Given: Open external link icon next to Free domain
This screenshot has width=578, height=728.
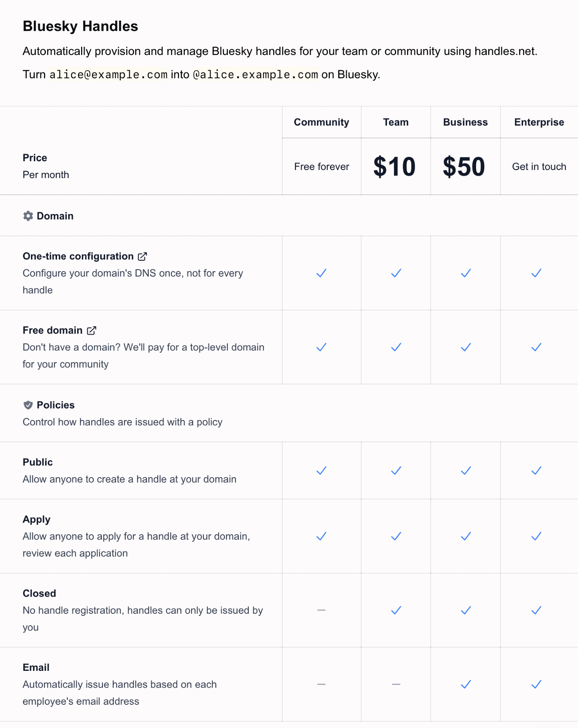Looking at the screenshot, I should pyautogui.click(x=92, y=330).
